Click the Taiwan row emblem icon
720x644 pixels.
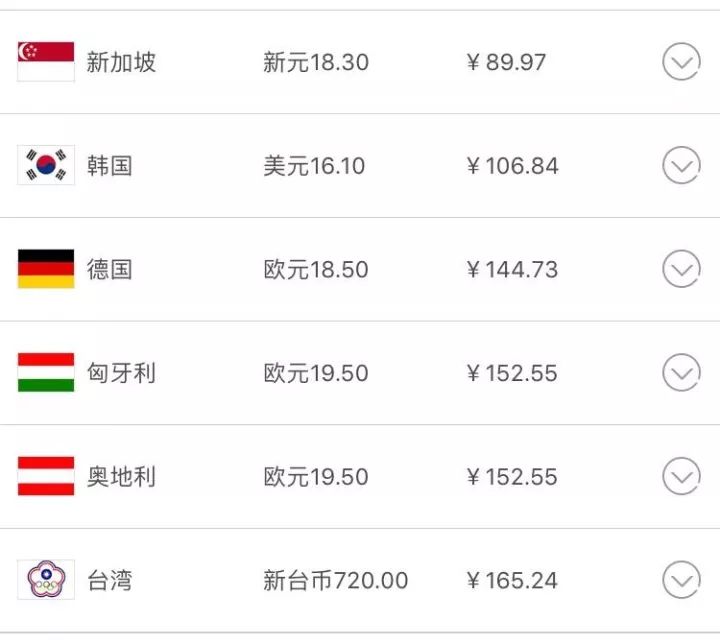pyautogui.click(x=46, y=580)
